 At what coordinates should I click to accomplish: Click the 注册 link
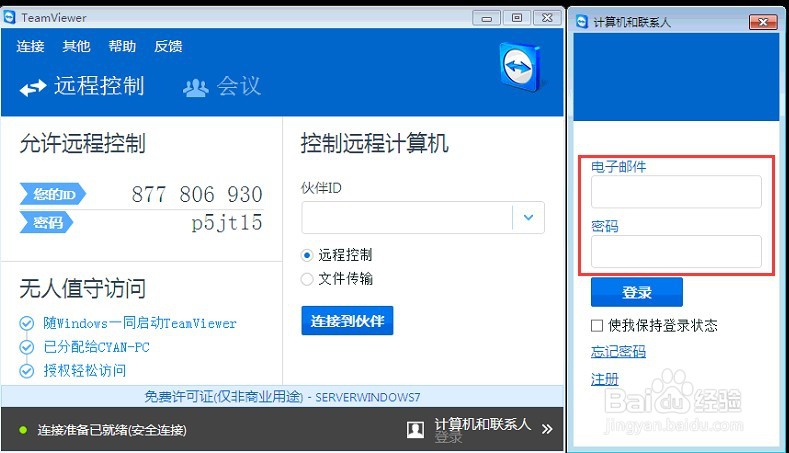coord(604,379)
